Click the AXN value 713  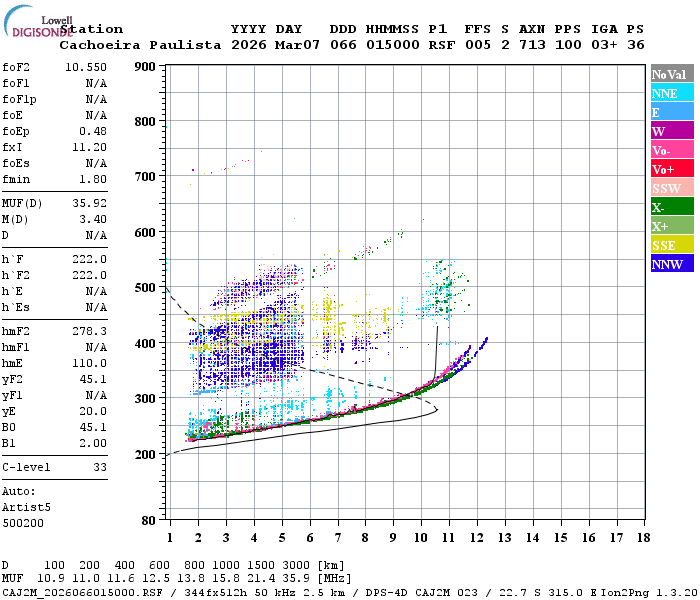pyautogui.click(x=532, y=45)
